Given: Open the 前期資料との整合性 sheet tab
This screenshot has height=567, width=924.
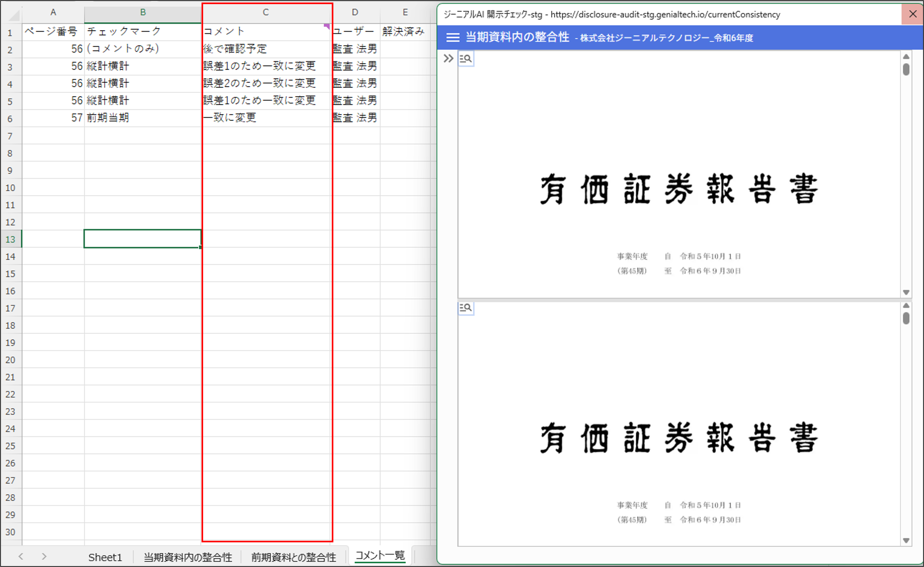Looking at the screenshot, I should coord(293,557).
